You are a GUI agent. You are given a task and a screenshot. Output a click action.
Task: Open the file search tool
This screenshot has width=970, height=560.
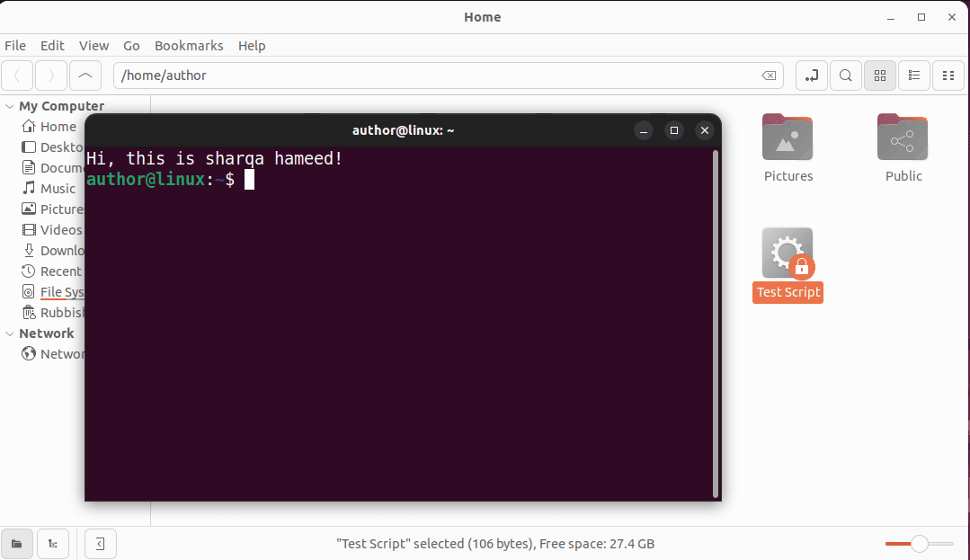(846, 76)
